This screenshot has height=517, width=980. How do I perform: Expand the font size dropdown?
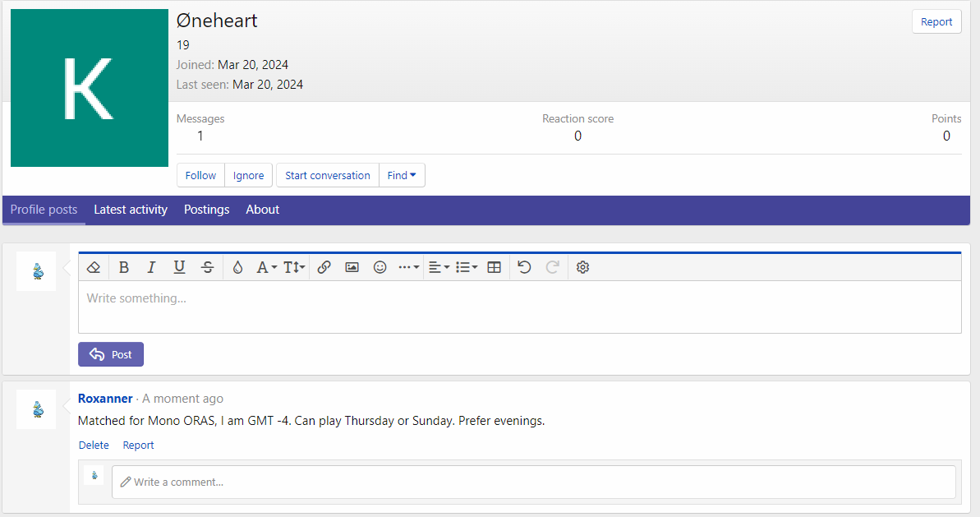click(x=294, y=267)
